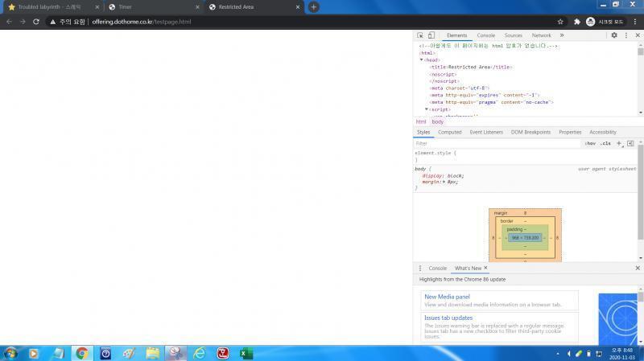
Task: Switch to the Elements tab
Action: (x=456, y=35)
